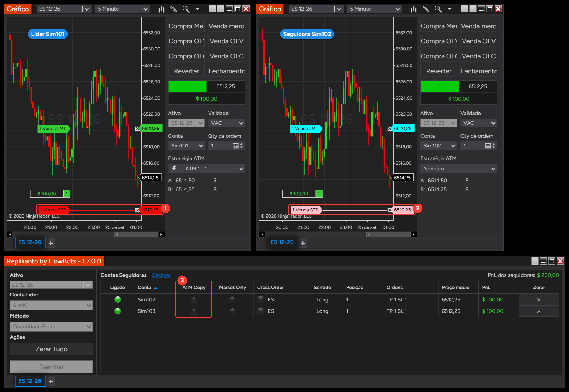The width and height of the screenshot is (569, 392).
Task: Cancel the Venda LMT order on Sim101 chart
Action: 137,129
